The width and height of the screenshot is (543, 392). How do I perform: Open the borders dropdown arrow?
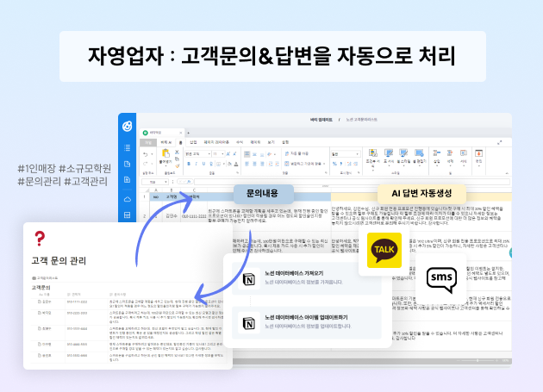224,164
